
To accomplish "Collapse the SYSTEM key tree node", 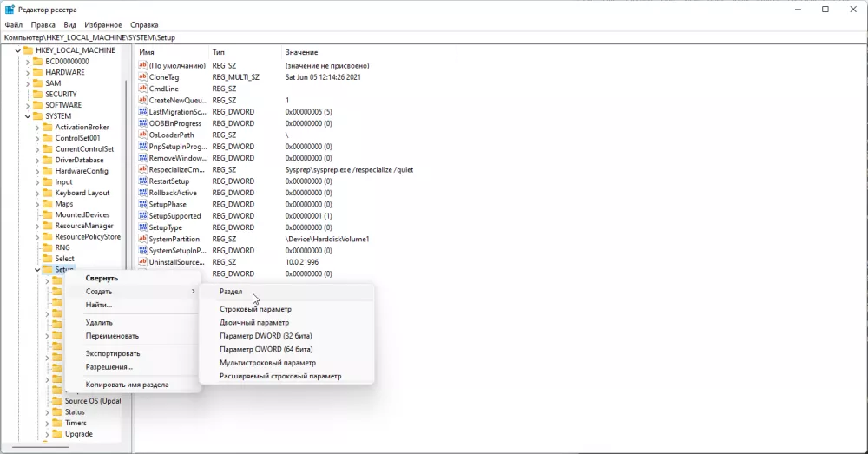I will (x=28, y=116).
